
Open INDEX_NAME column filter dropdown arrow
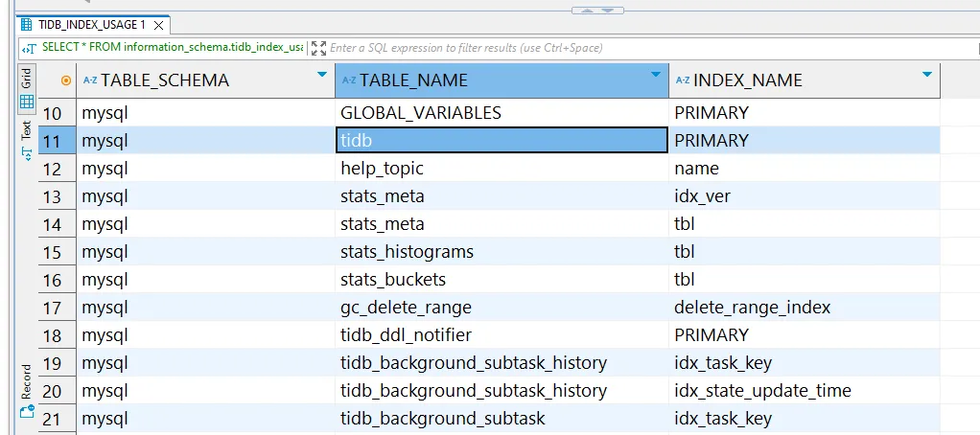pos(926,75)
